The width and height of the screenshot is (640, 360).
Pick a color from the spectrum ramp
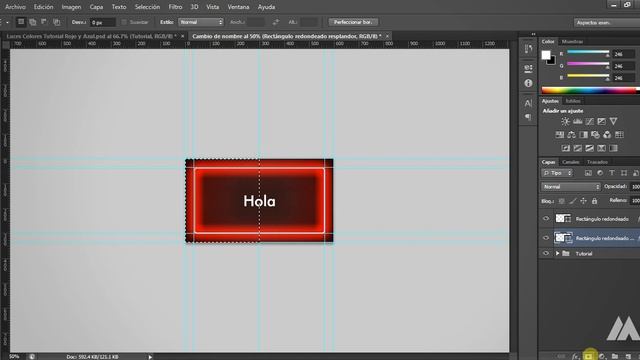click(590, 91)
